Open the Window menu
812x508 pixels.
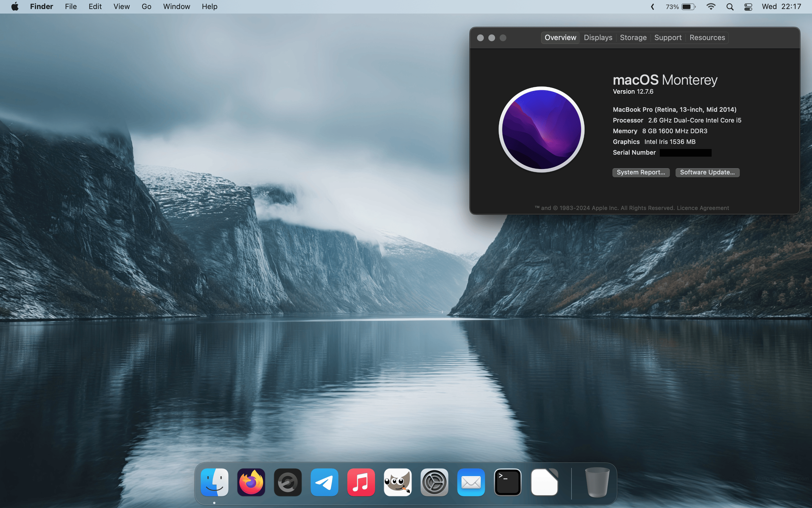(x=176, y=6)
